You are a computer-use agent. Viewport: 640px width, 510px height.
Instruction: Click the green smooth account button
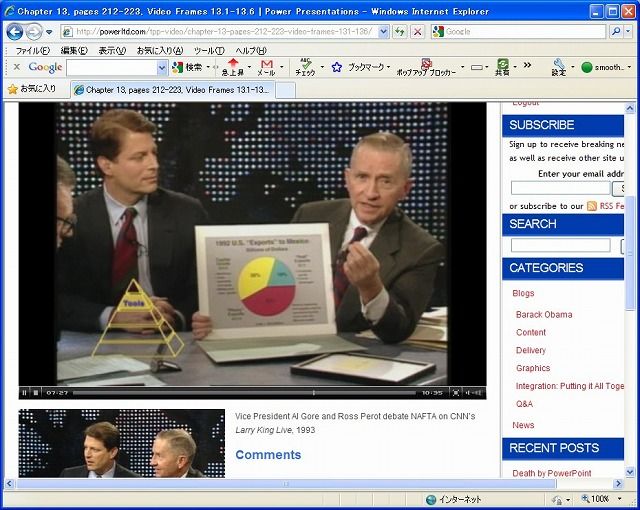coord(602,67)
